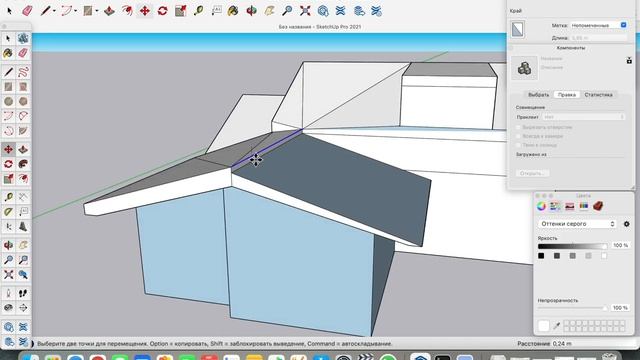Pick the black grayscale swatch
This screenshot has width=640, height=360.
(541, 256)
